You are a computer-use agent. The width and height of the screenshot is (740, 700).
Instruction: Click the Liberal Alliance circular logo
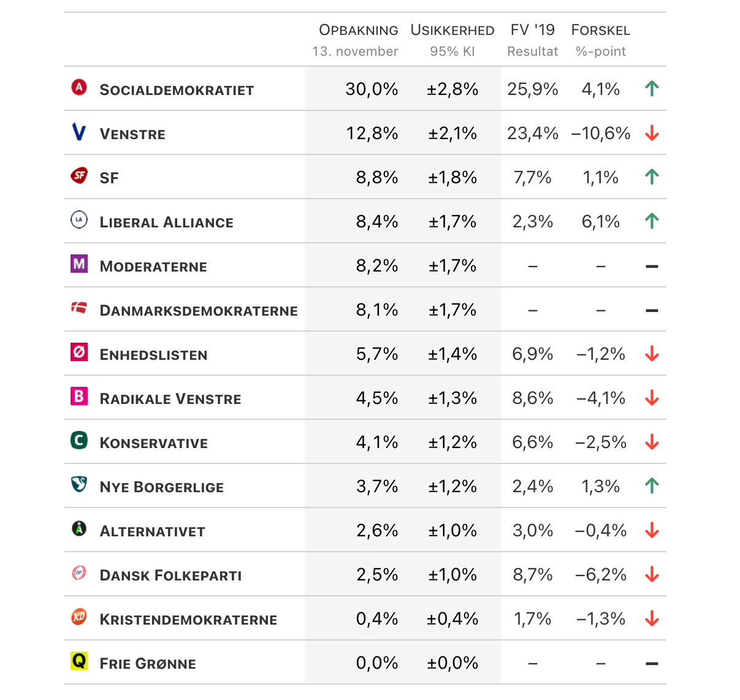(x=79, y=219)
